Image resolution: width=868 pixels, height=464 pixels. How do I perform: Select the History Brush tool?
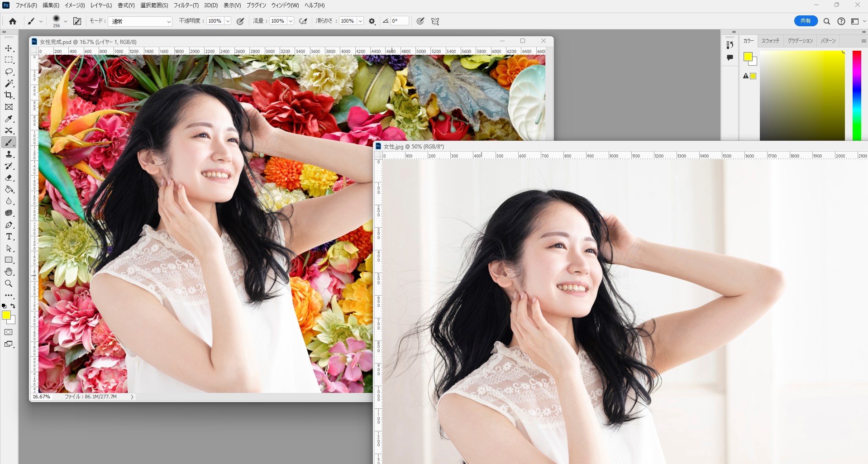pos(9,166)
